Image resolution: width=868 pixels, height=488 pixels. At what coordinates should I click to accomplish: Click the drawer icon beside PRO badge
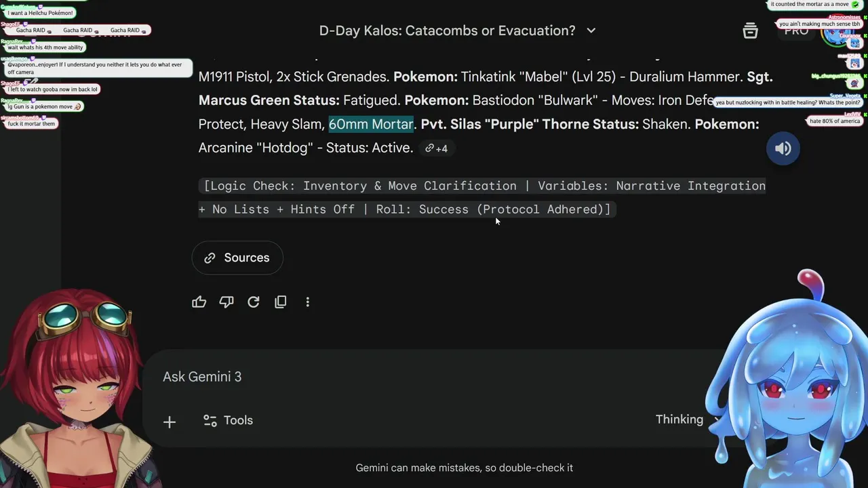[x=750, y=30]
